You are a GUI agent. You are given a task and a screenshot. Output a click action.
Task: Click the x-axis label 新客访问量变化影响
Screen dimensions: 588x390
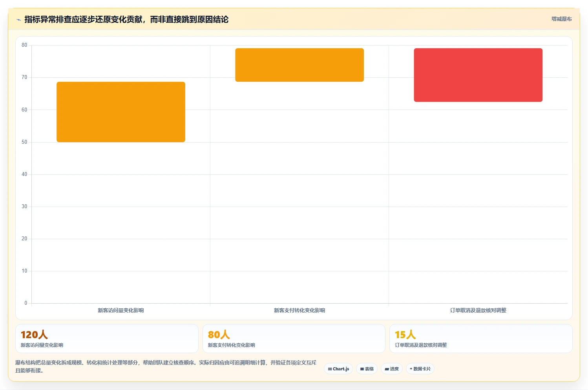[x=121, y=310]
